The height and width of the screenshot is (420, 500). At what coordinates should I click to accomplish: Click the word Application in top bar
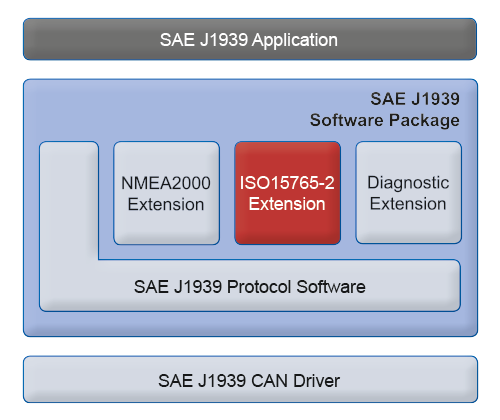295,40
